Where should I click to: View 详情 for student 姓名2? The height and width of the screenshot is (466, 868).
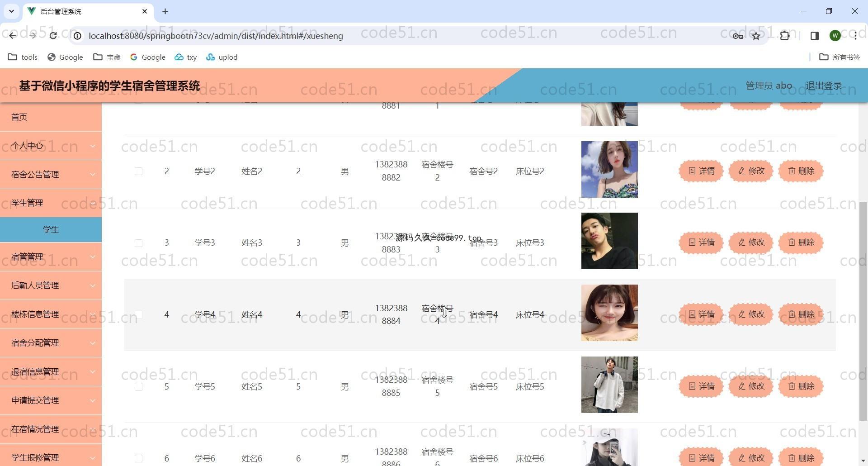click(x=701, y=171)
